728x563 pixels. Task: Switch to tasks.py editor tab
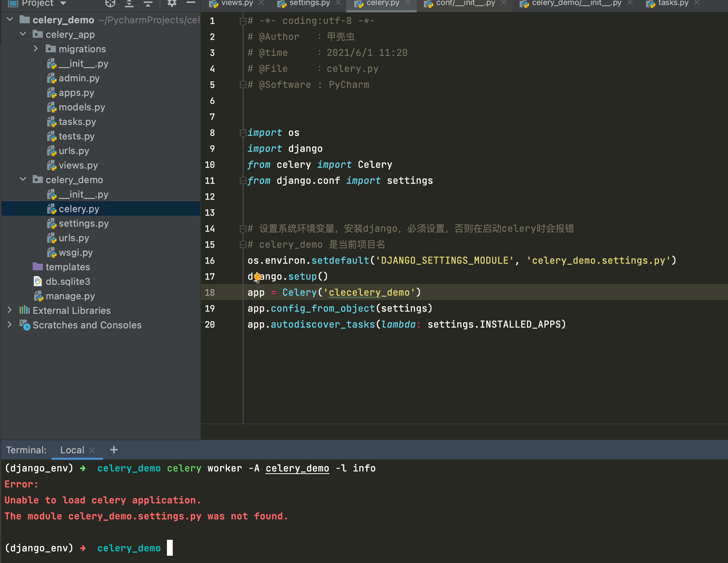[x=673, y=3]
